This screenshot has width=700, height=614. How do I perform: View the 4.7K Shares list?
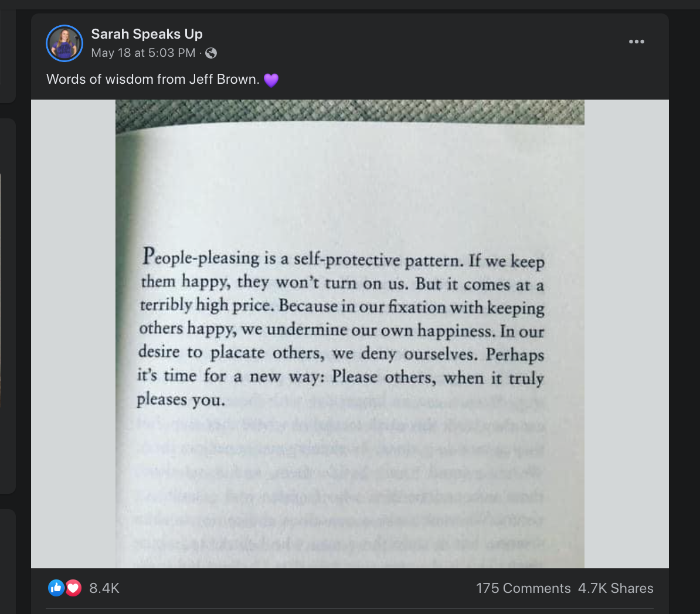615,588
